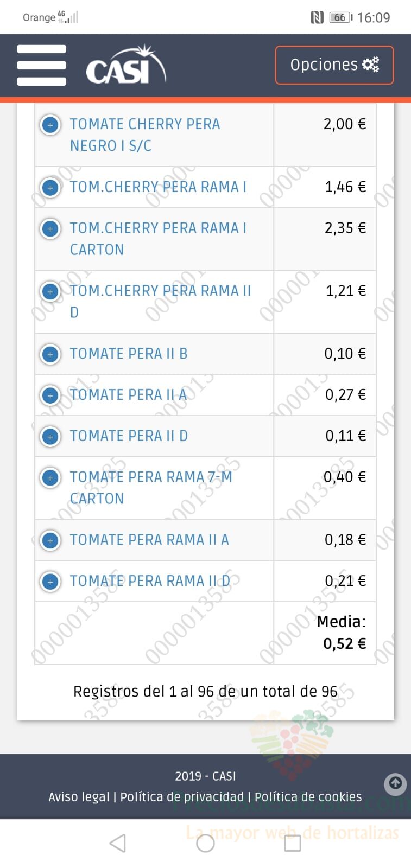Viewport: 411px width, 868px height.
Task: Open the Opciones settings button
Action: (334, 65)
